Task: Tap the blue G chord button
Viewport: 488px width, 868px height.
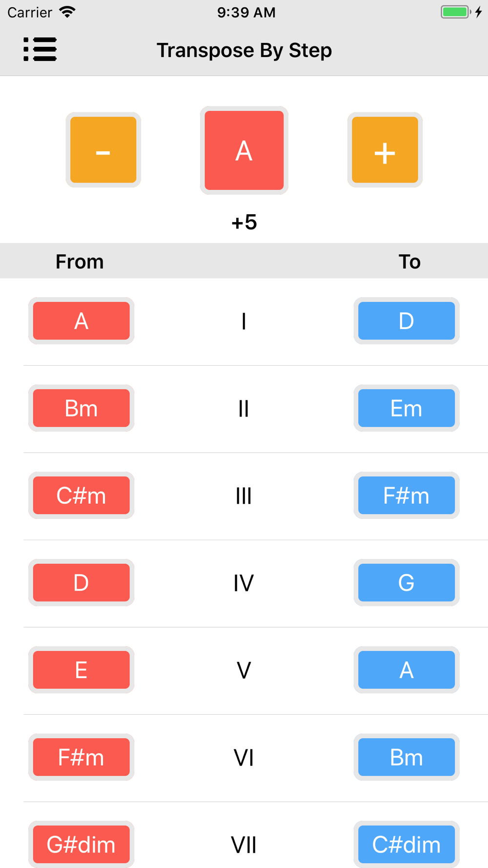Action: coord(407,582)
